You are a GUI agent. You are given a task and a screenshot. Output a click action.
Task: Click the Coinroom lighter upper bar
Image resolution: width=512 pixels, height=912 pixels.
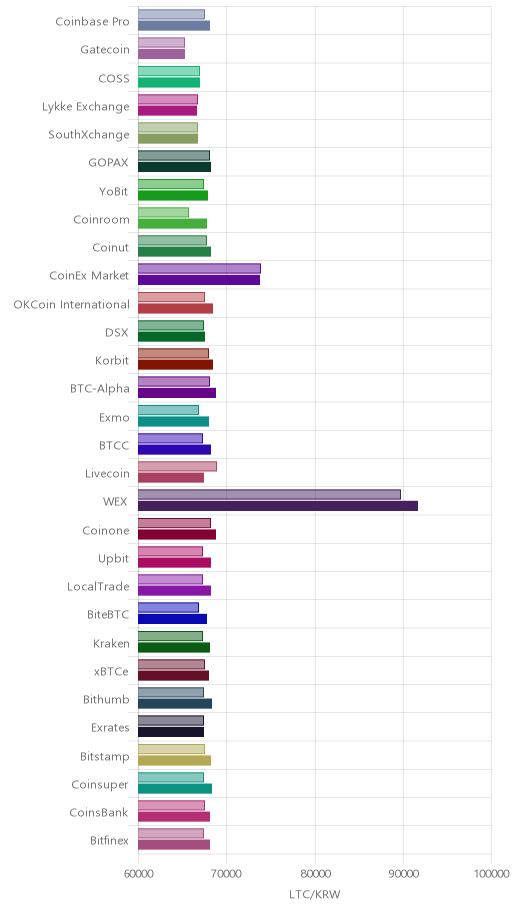[x=163, y=212]
